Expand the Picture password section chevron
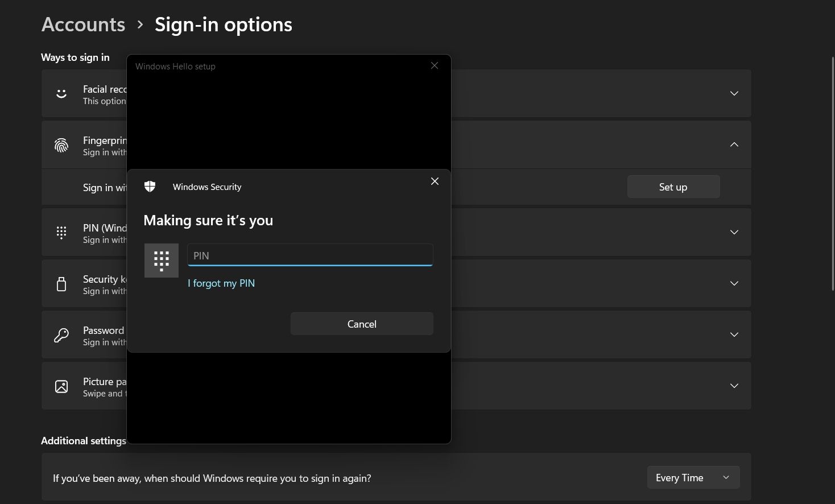This screenshot has width=835, height=504. 734,386
